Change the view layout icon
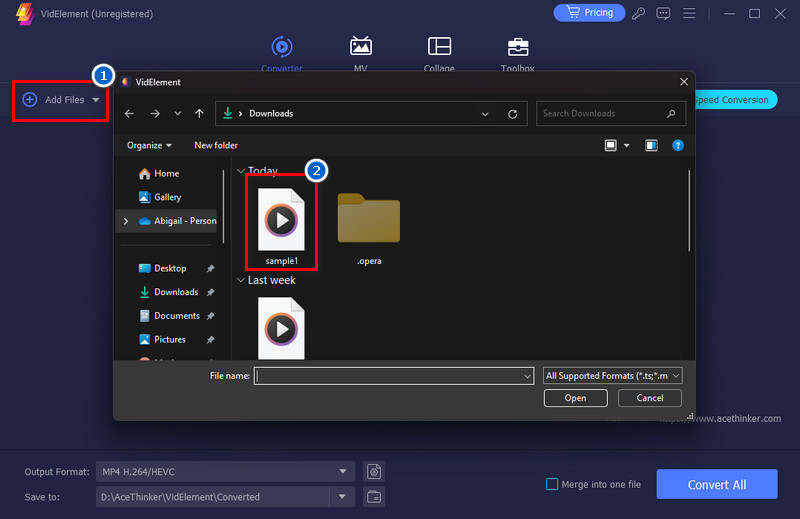The image size is (800, 519). (x=610, y=145)
